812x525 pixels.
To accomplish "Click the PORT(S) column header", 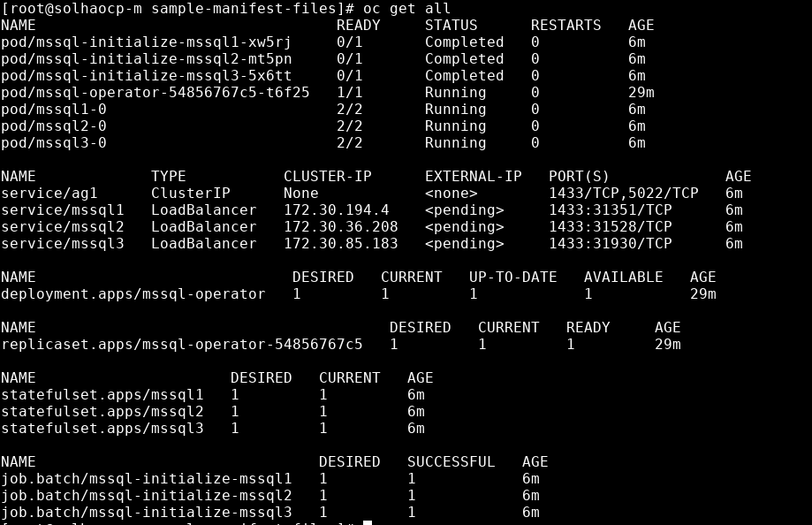I will pyautogui.click(x=580, y=177).
